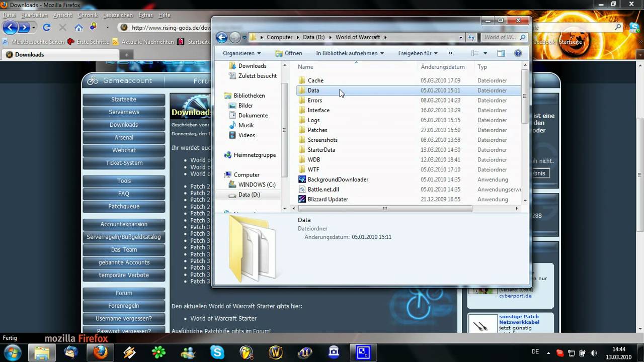The width and height of the screenshot is (644, 362).
Task: Click the file list vertical scrollbar
Action: tap(525, 96)
